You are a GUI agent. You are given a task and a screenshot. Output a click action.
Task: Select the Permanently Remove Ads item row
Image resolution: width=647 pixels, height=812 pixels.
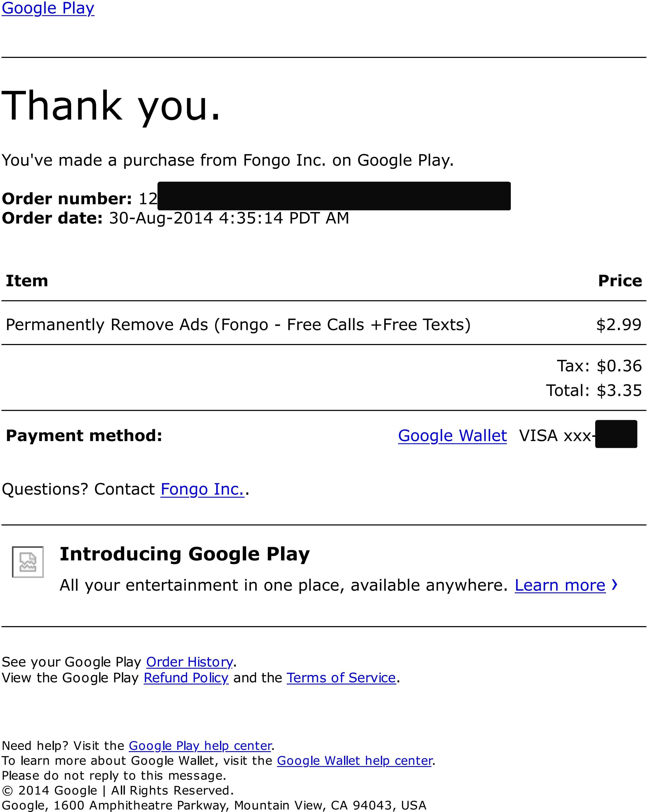(324, 325)
